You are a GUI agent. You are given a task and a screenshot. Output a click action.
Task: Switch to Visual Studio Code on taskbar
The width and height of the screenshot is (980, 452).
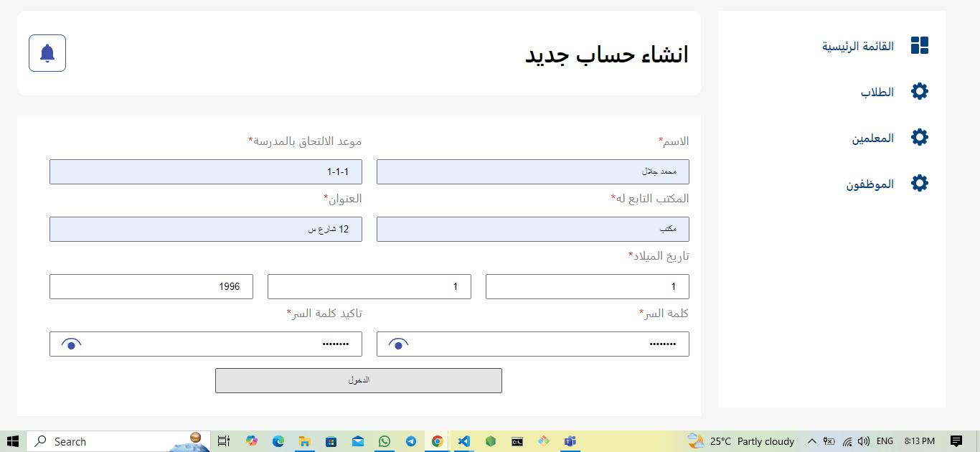(x=463, y=441)
